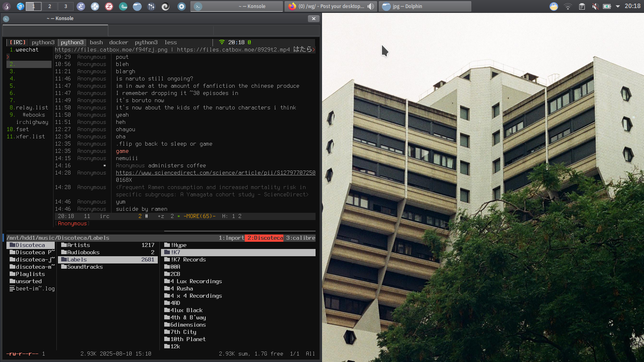644x362 pixels.
Task: Expand the hidden system tray arrow
Action: pyautogui.click(x=618, y=6)
